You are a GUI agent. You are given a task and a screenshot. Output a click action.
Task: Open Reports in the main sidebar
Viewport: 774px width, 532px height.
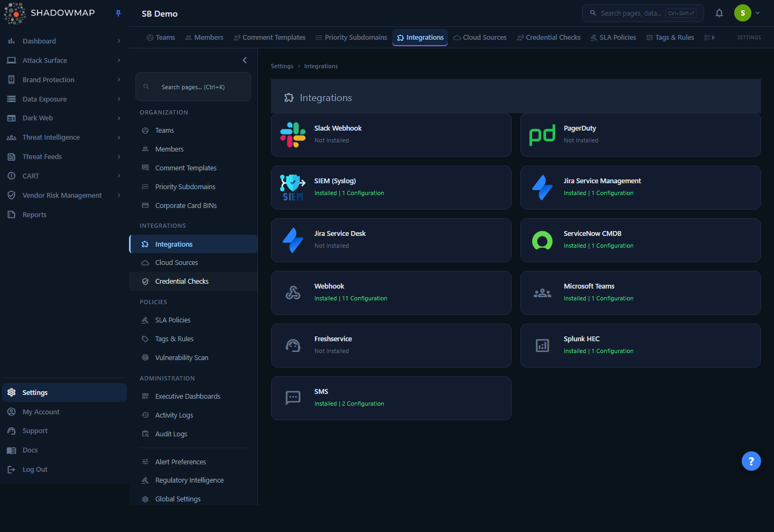(x=64, y=215)
